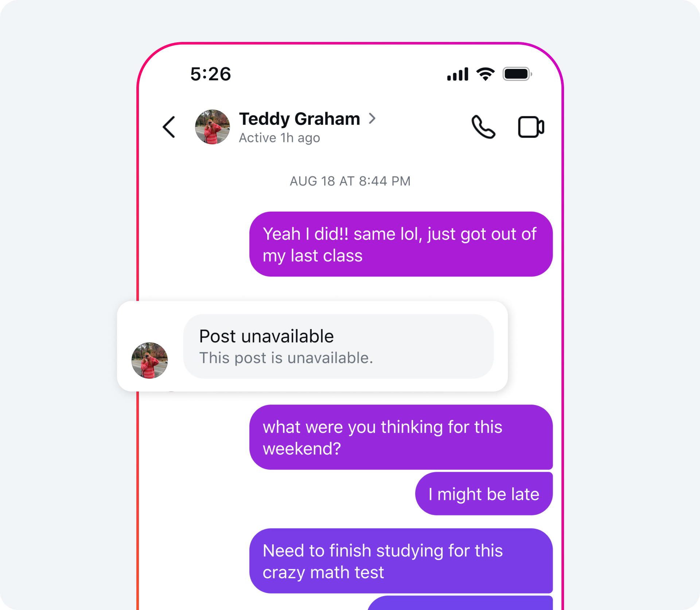700x610 pixels.
Task: Select the Aug 18 at 8:44 PM timestamp
Action: pos(350,181)
